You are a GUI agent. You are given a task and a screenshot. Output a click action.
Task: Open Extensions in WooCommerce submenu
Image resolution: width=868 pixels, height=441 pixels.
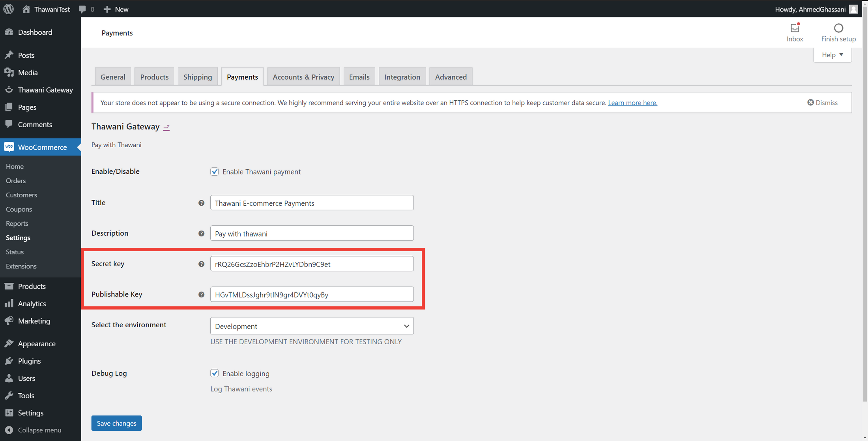[x=21, y=266]
